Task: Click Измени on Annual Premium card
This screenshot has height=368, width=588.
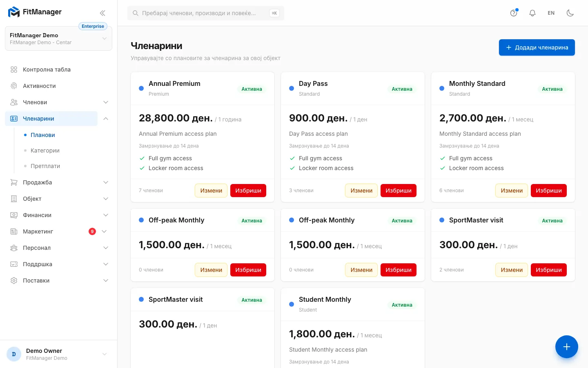Action: pos(211,191)
